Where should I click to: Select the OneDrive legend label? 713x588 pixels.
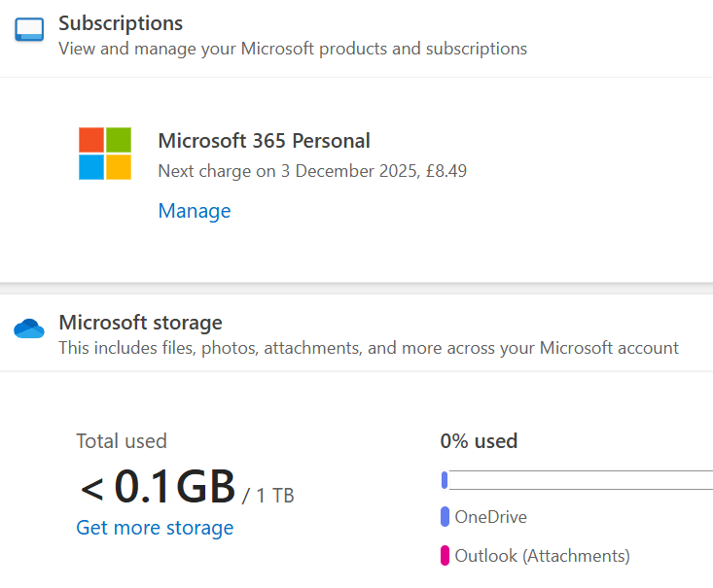(490, 517)
